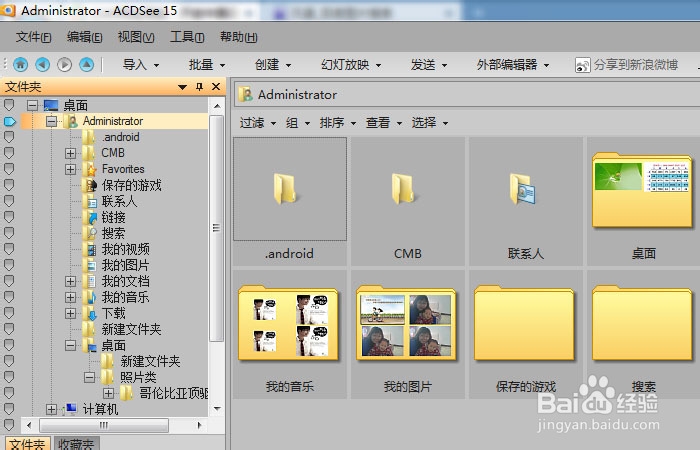Click the 我的视频 tree folder icon

point(90,249)
